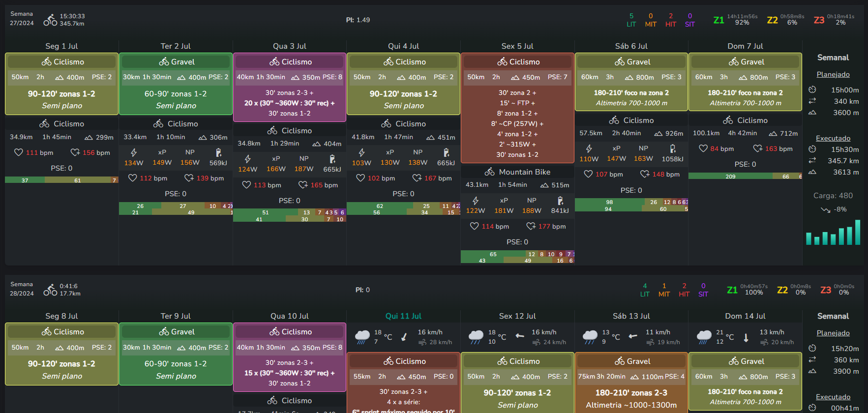868x413 pixels.
Task: Click Seg 1 Jul heart rate zone bar
Action: click(62, 180)
